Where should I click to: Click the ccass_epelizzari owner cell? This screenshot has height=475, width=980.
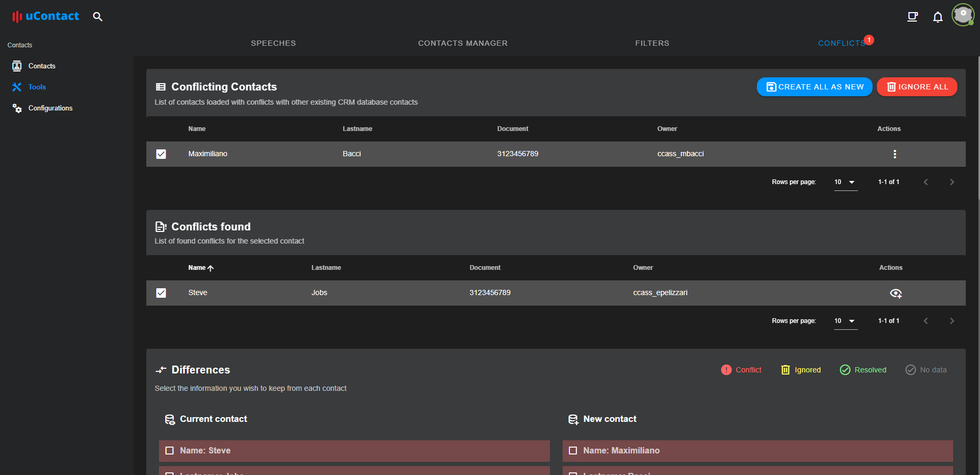pyautogui.click(x=660, y=293)
